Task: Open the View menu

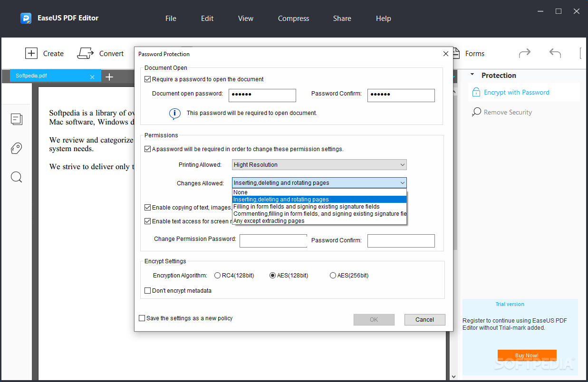Action: [246, 19]
